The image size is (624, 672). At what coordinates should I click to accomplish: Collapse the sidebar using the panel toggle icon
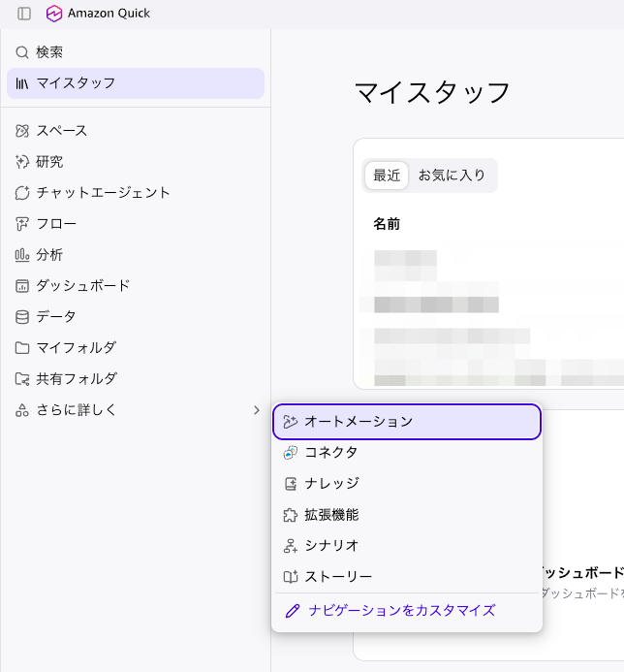click(24, 14)
